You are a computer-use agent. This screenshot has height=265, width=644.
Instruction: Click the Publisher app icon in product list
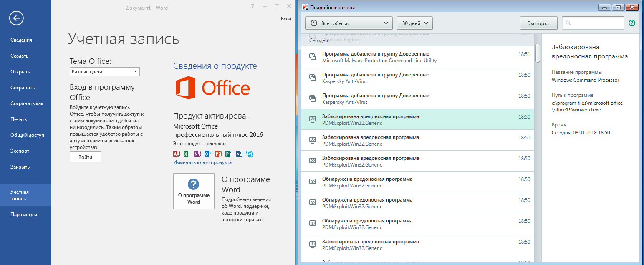click(x=229, y=154)
